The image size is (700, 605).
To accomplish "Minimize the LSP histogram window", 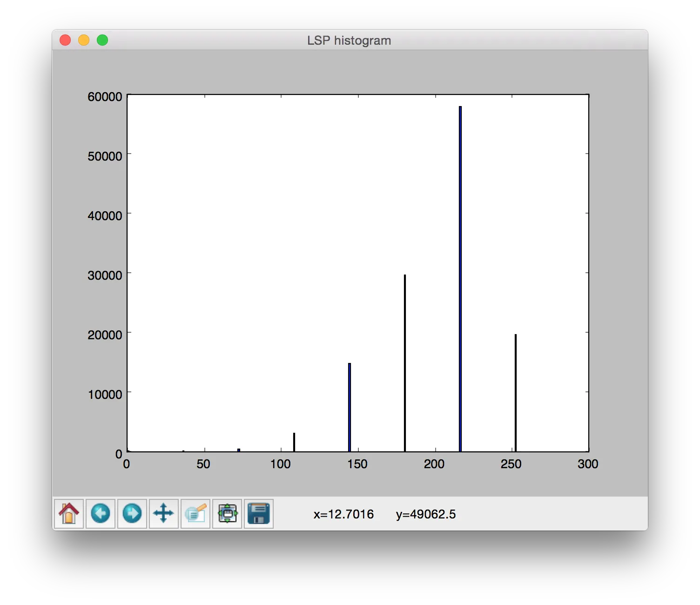I will tap(84, 40).
